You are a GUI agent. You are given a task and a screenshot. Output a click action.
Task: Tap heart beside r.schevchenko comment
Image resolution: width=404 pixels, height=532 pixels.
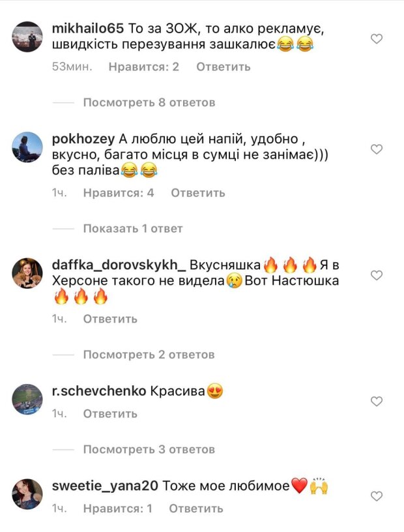point(377,402)
